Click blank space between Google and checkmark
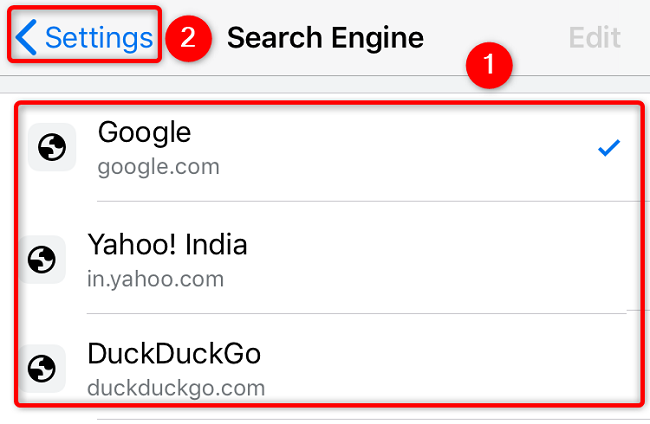This screenshot has width=650, height=424. tap(400, 148)
